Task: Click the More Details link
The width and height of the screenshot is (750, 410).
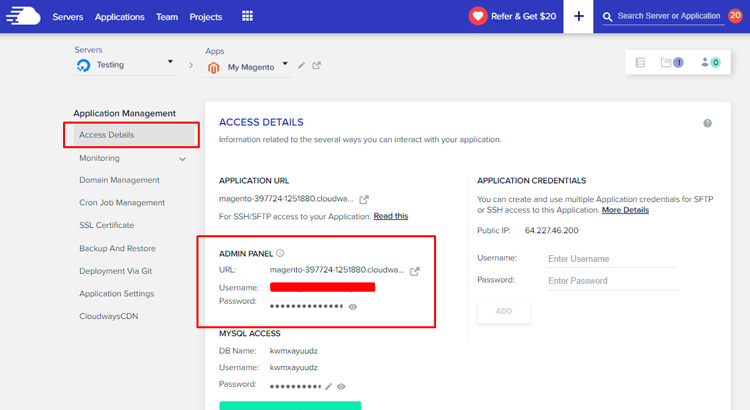Action: click(625, 210)
